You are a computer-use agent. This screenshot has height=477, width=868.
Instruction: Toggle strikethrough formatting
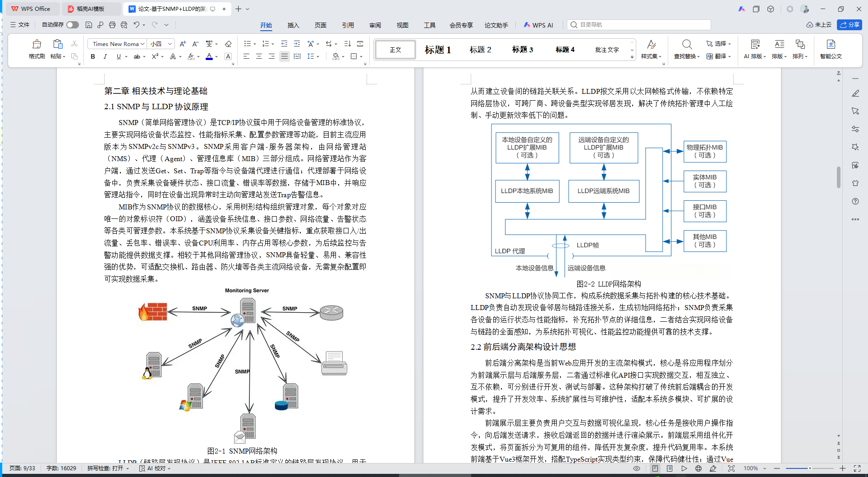137,56
